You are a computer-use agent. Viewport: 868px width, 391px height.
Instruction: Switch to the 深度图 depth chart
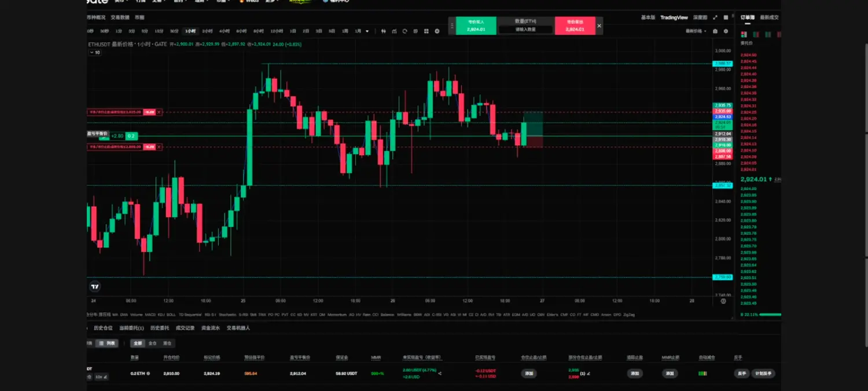(x=700, y=17)
